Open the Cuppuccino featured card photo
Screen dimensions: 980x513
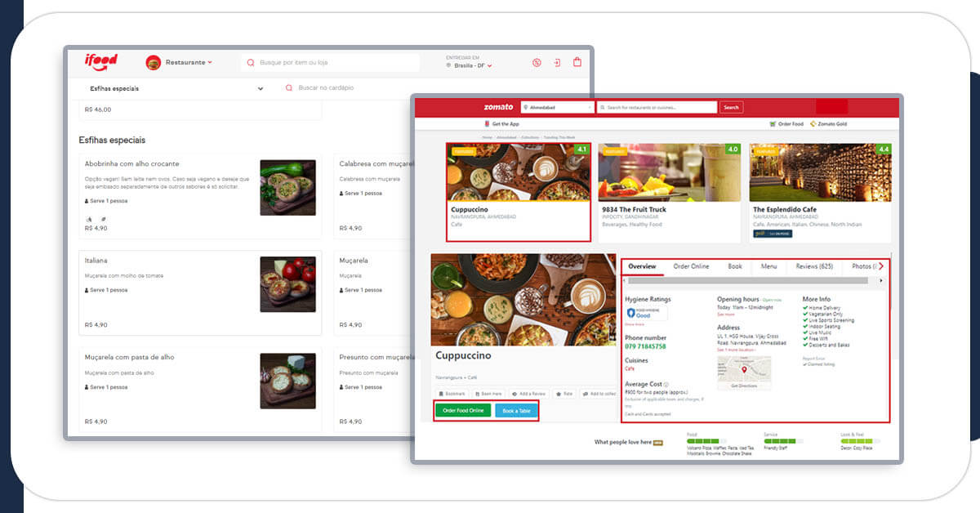(518, 173)
